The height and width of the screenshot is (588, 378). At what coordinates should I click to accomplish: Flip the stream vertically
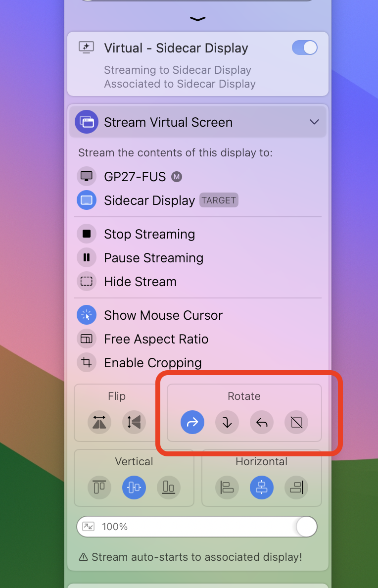[134, 422]
